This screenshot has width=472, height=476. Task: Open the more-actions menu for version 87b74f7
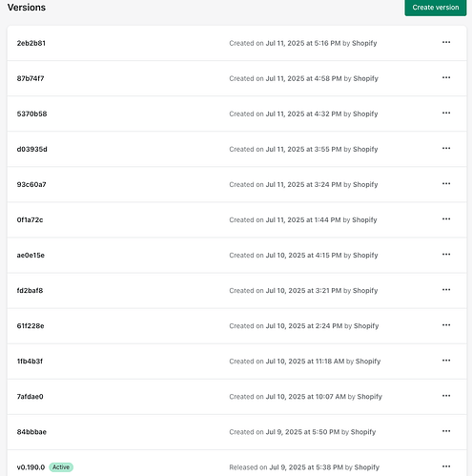coord(446,77)
